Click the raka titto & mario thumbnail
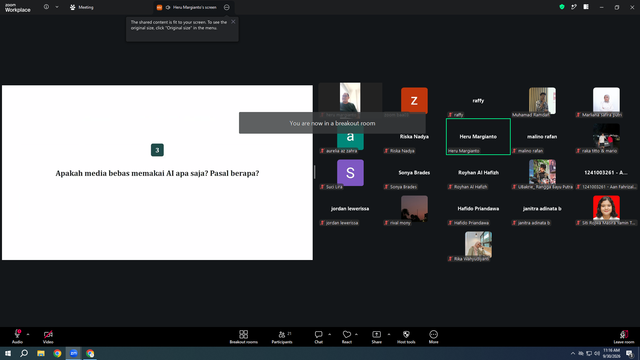640x360 pixels. tap(606, 136)
